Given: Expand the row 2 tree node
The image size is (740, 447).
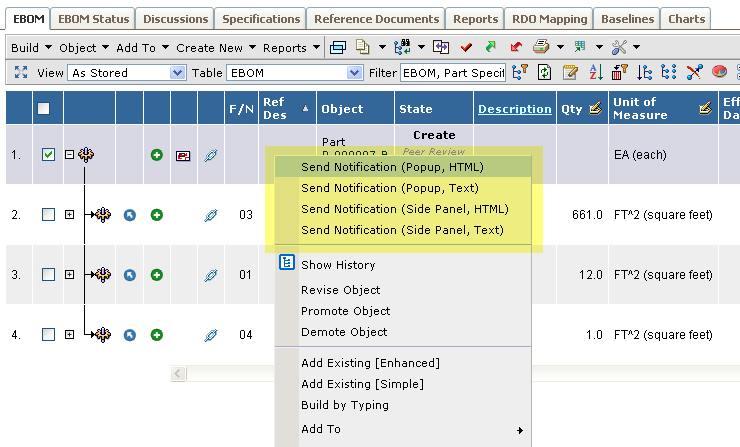Looking at the screenshot, I should (x=69, y=215).
